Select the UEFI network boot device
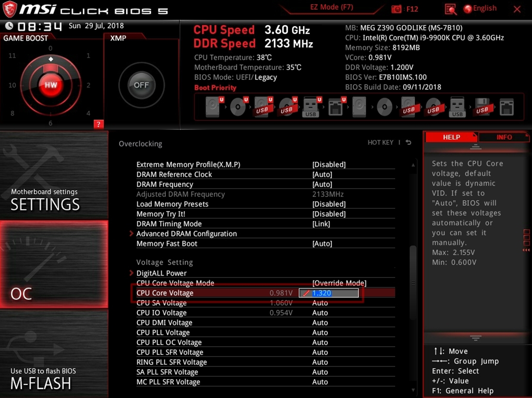Image resolution: width=532 pixels, height=398 pixels. (x=336, y=107)
